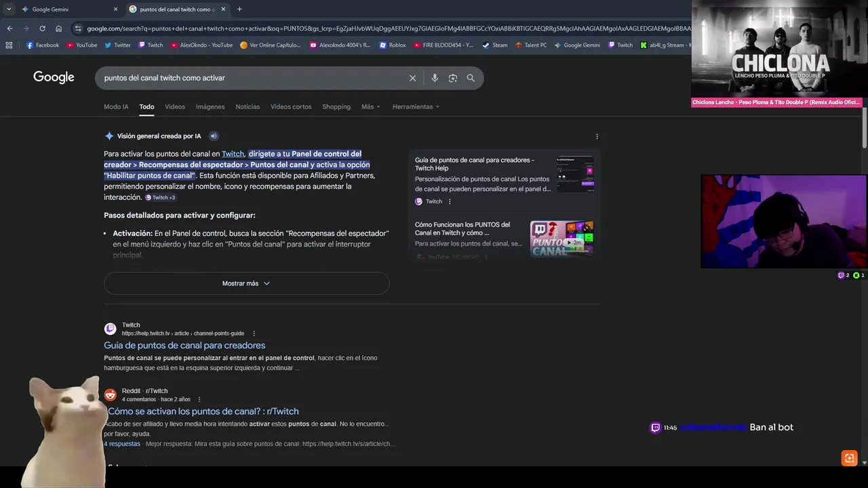This screenshot has width=868, height=488.
Task: Switch to Noticias results tab
Action: pyautogui.click(x=248, y=106)
